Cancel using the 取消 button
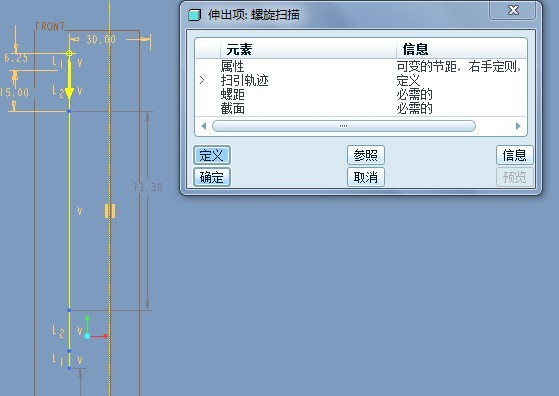This screenshot has height=396, width=559. coord(366,177)
